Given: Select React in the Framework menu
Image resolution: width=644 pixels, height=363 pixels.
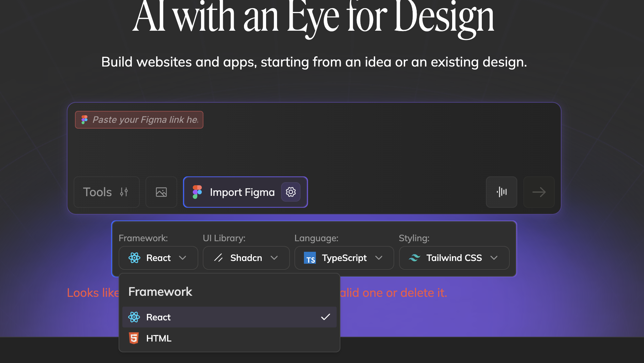Looking at the screenshot, I should pyautogui.click(x=229, y=317).
